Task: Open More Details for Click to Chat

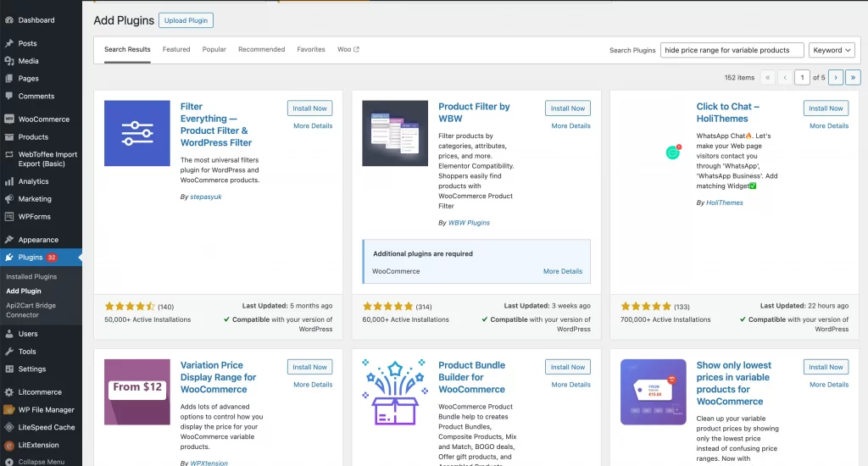Action: point(829,126)
